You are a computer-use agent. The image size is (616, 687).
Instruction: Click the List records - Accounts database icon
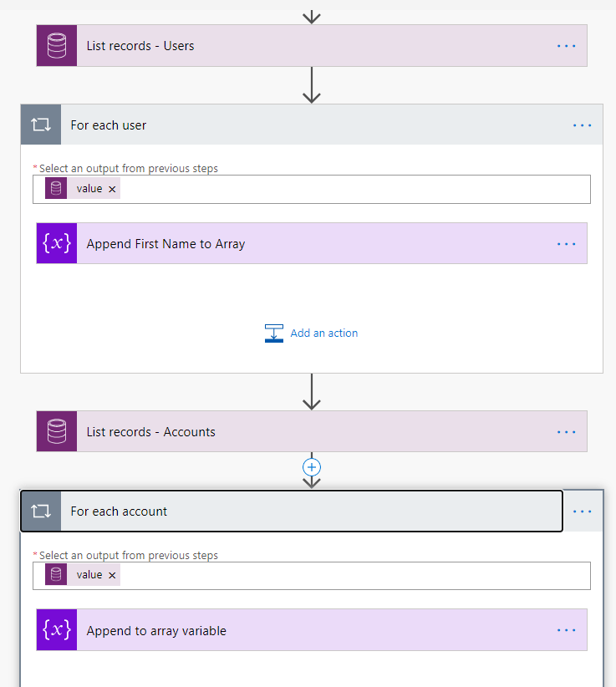[x=57, y=432]
